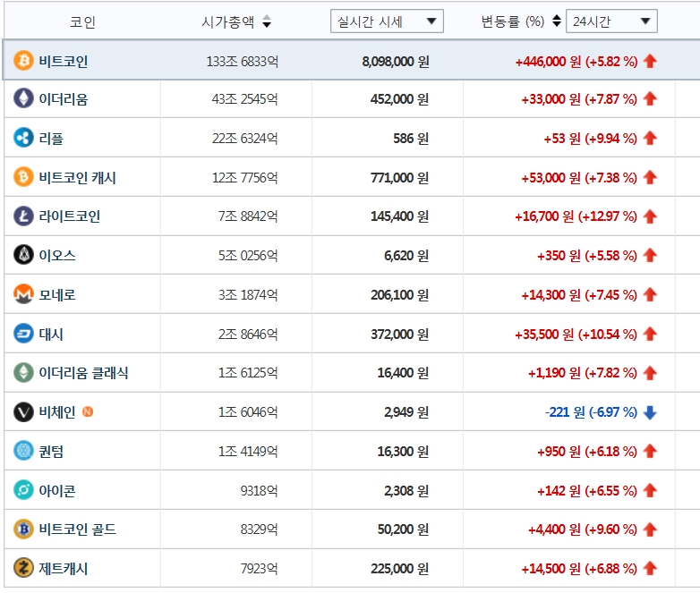Open the 아이콘 coin link
The height and width of the screenshot is (593, 700).
click(57, 490)
